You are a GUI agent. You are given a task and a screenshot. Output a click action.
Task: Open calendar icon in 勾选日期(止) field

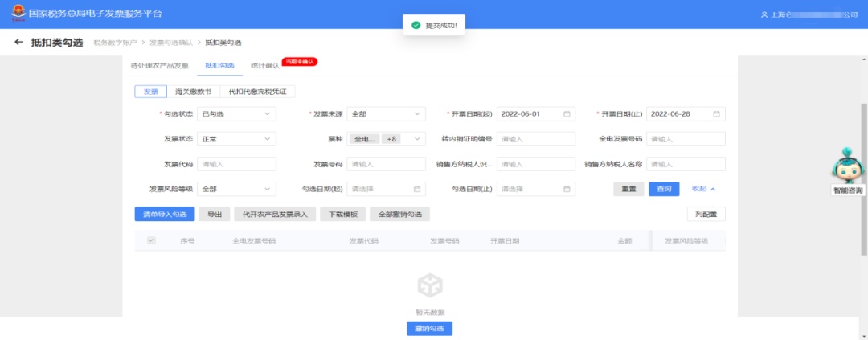(x=567, y=189)
